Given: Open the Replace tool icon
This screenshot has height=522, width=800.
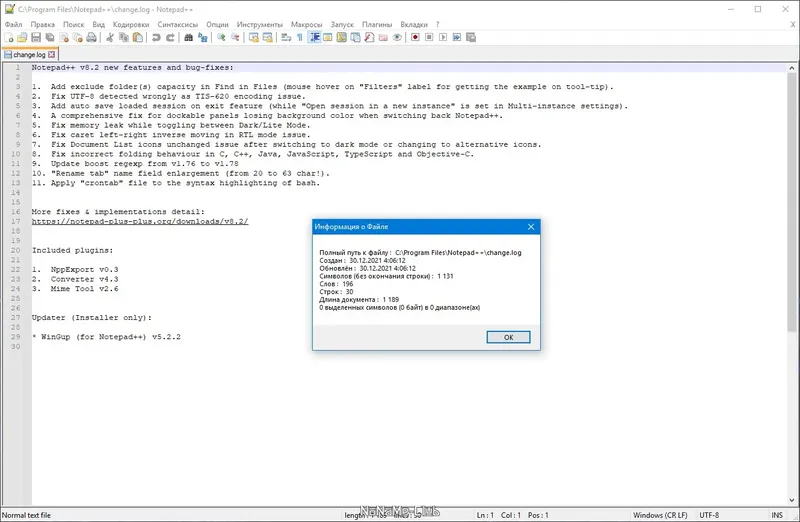Looking at the screenshot, I should (x=203, y=37).
